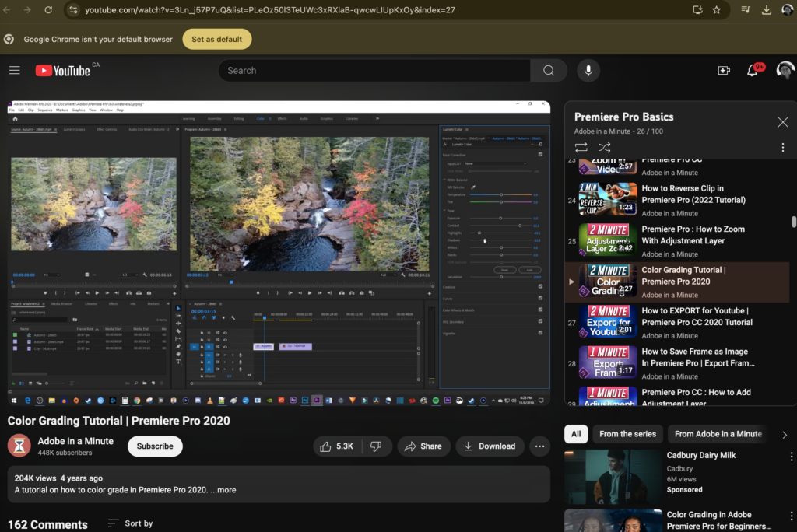Open the Save Frame as Image thumbnail

[x=608, y=362]
